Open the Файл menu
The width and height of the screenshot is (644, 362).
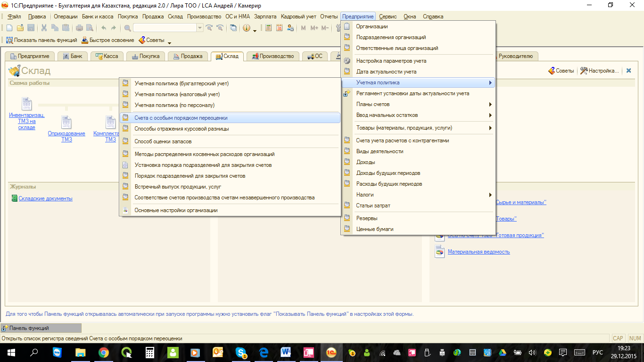tap(15, 16)
